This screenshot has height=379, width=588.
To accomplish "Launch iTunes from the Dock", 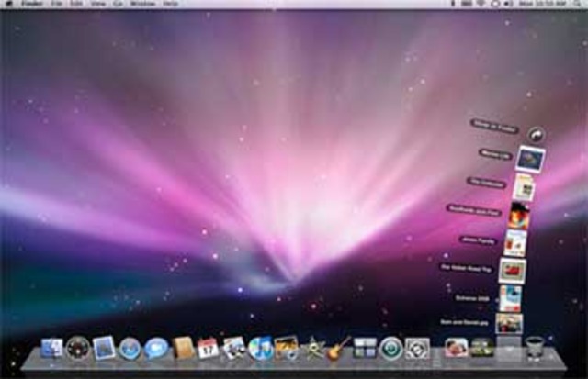I will pyautogui.click(x=261, y=349).
